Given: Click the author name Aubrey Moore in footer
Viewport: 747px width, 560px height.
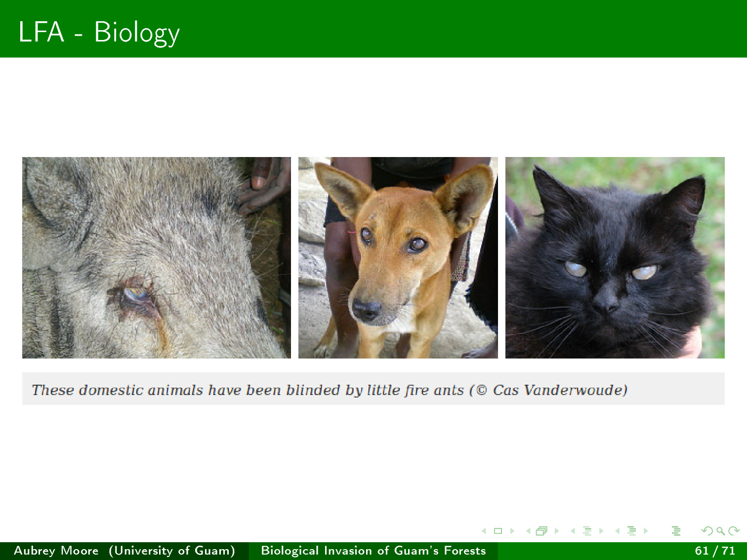Looking at the screenshot, I should tap(56, 551).
